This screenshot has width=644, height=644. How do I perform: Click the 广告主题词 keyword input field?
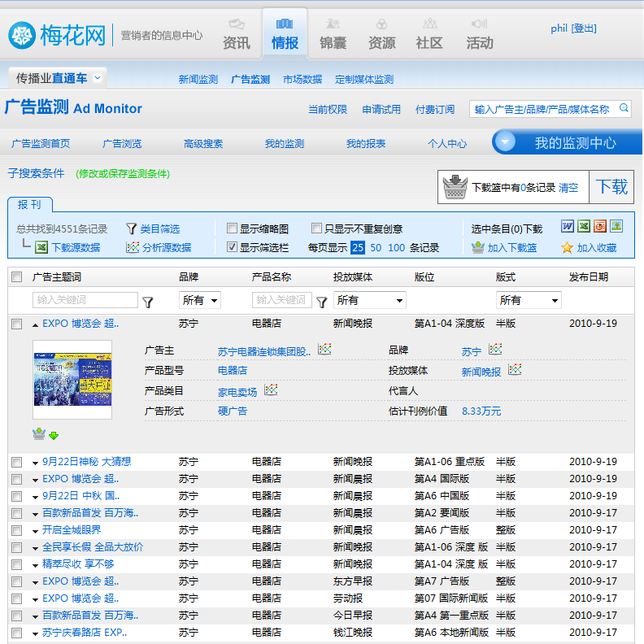click(85, 300)
